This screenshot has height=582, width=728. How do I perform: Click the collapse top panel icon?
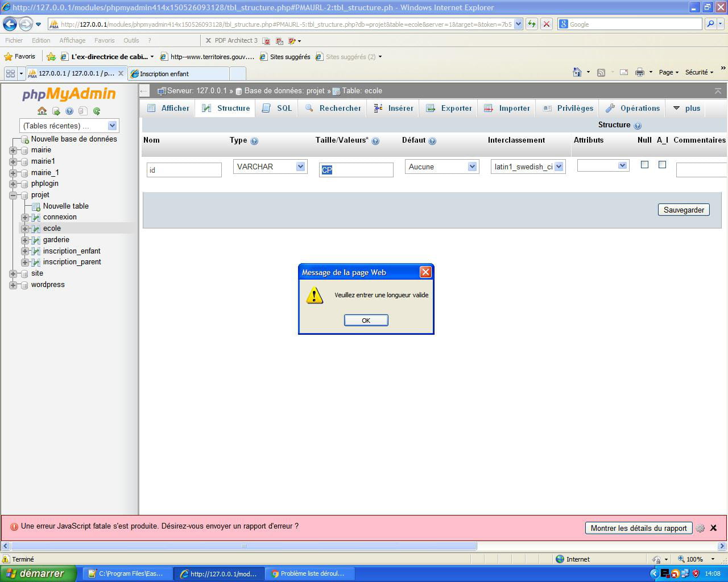718,91
